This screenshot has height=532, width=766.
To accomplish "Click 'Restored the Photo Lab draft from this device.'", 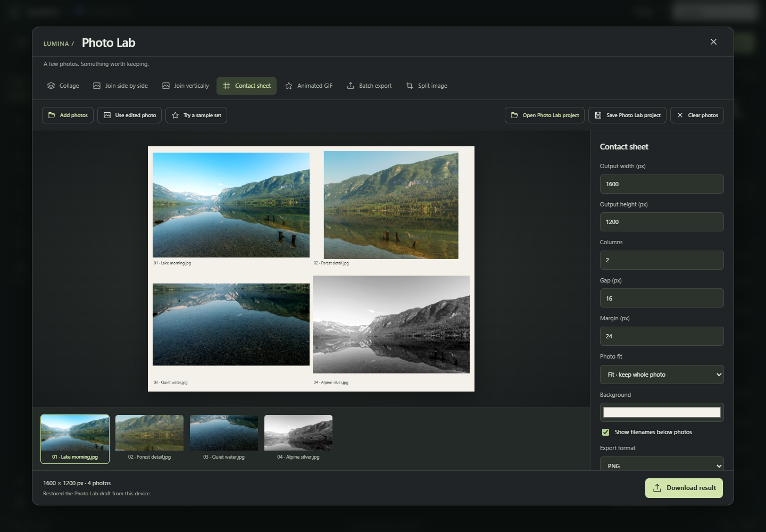I will coord(97,494).
